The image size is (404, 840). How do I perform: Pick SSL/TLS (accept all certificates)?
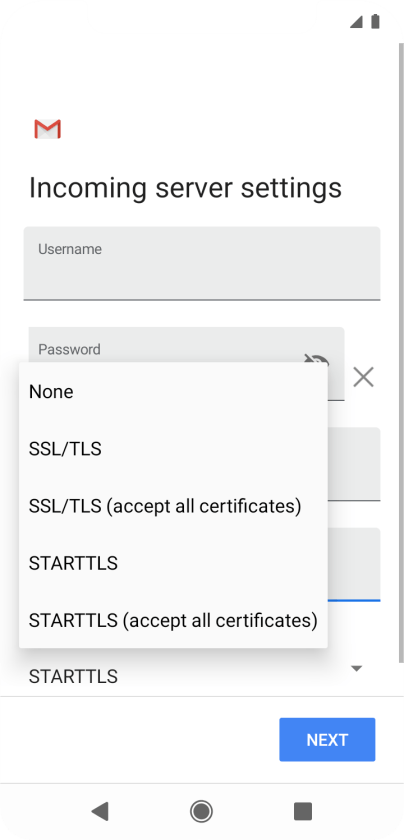click(x=173, y=506)
